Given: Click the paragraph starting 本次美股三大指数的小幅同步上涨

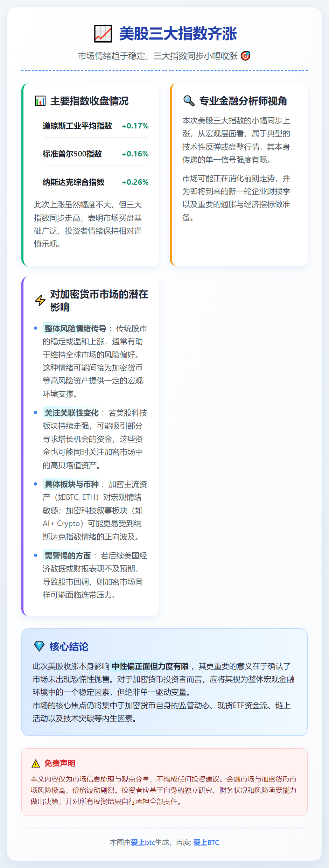Looking at the screenshot, I should 236,140.
